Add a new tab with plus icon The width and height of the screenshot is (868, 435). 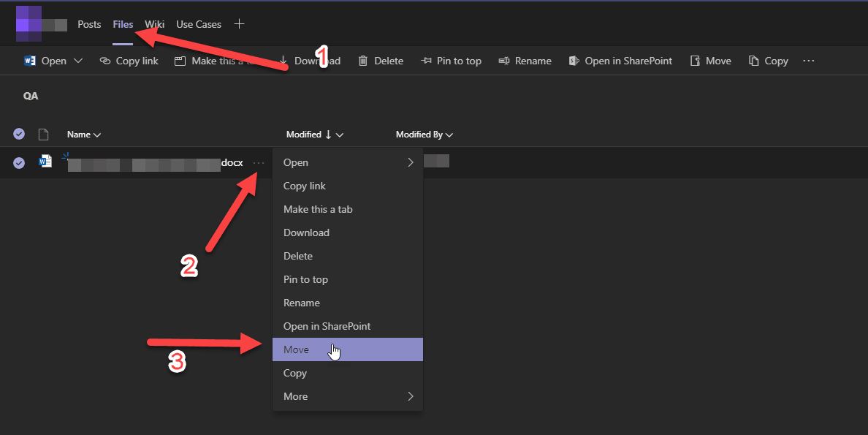tap(239, 24)
